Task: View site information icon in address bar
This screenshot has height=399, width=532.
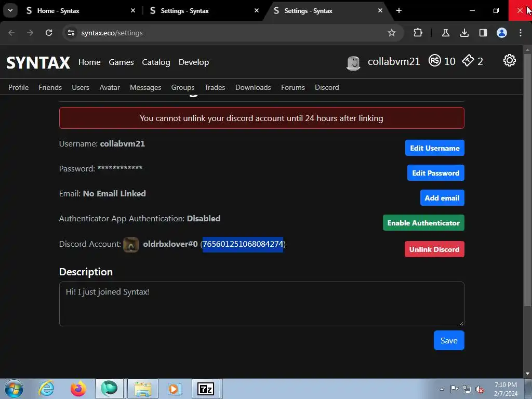Action: click(x=71, y=33)
